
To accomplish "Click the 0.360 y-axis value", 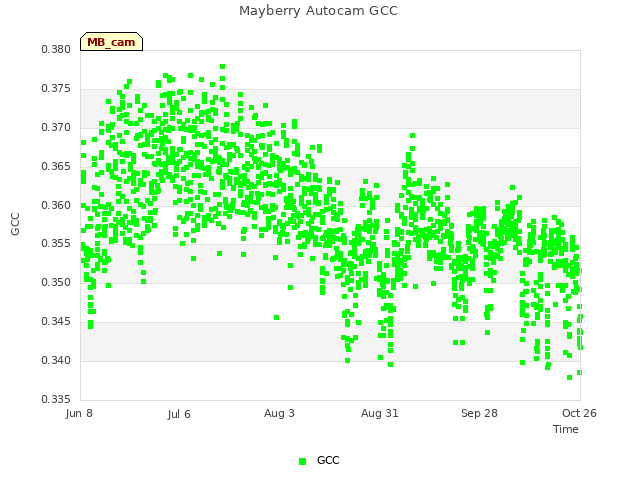I will point(56,205).
